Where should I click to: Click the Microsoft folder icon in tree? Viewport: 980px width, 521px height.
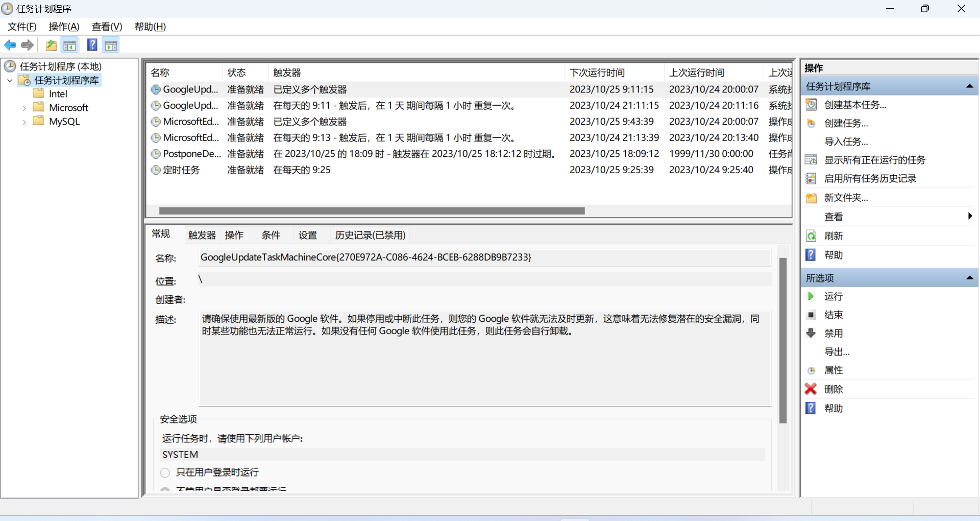[38, 107]
